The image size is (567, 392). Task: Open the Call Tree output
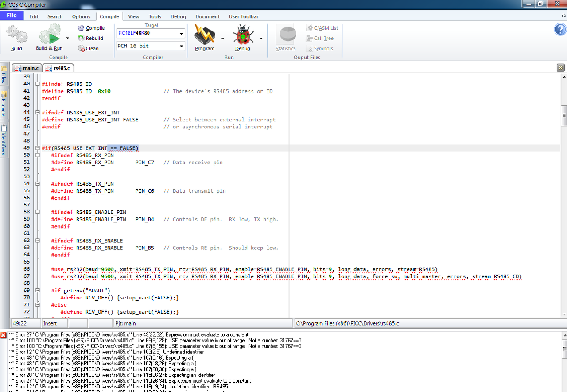[320, 38]
